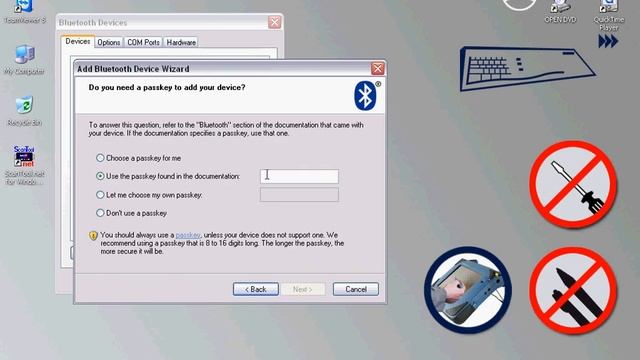Switch to Devices tab in Bluetooth Devices
Screen dimensions: 640x360
78,42
